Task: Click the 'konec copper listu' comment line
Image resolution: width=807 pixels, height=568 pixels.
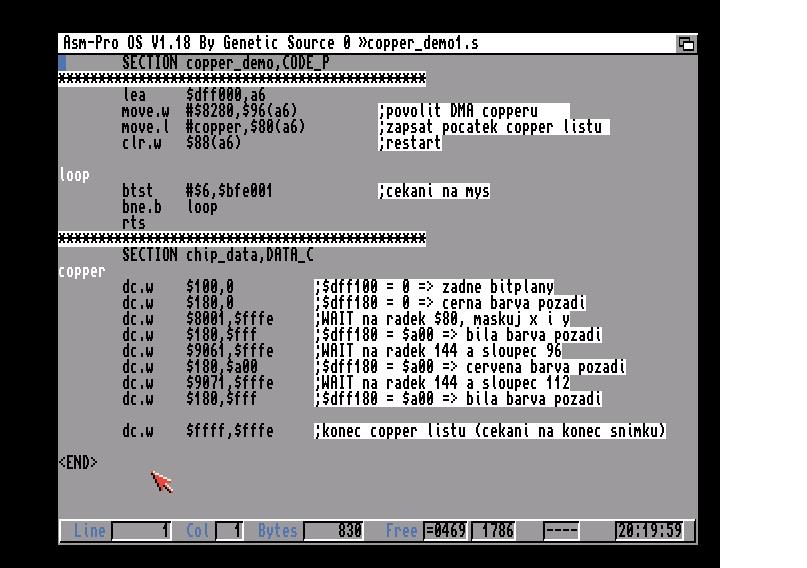Action: click(x=490, y=431)
